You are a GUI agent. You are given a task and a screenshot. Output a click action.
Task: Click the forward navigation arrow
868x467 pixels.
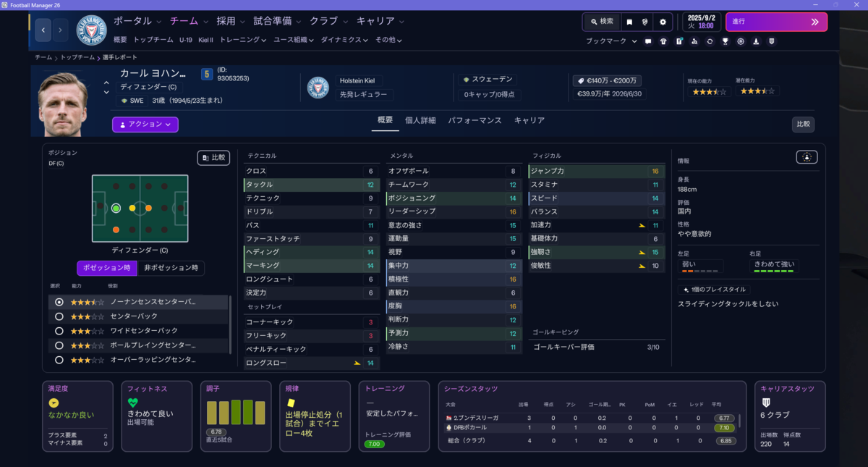click(61, 30)
